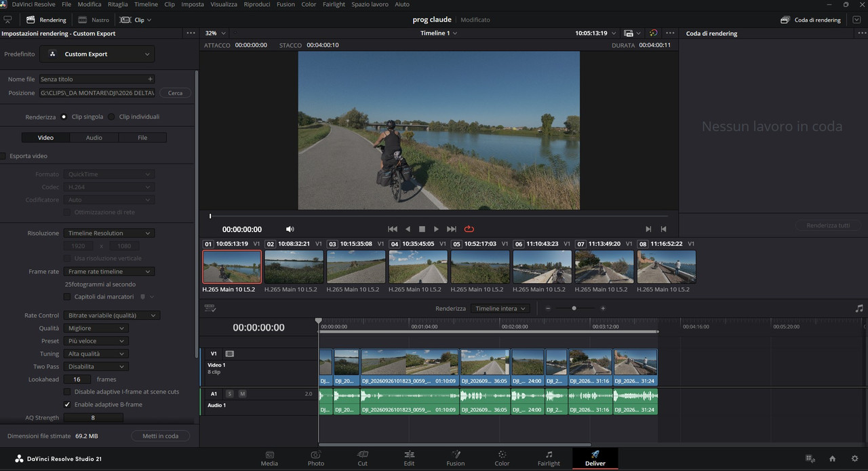Open the Timeline 1 name dropdown
Image resolution: width=868 pixels, height=471 pixels.
[439, 33]
